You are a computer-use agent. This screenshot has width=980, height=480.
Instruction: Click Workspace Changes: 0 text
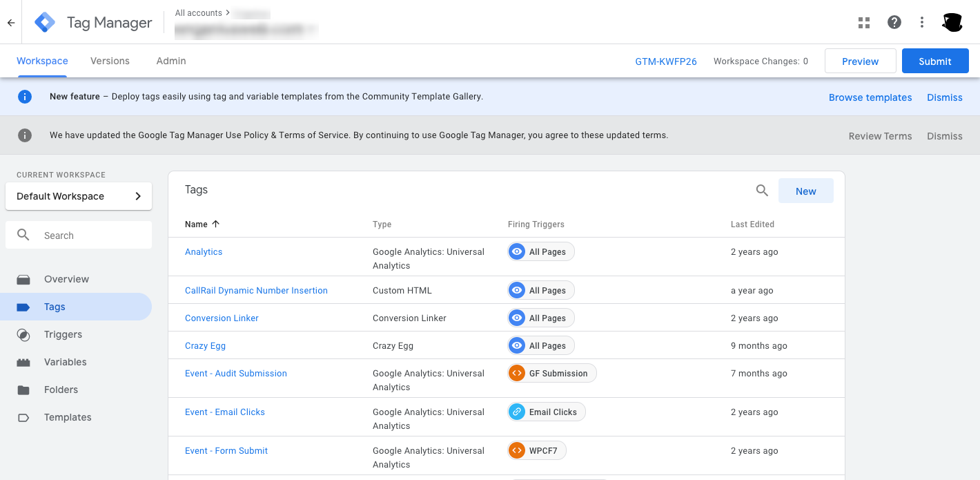[761, 61]
